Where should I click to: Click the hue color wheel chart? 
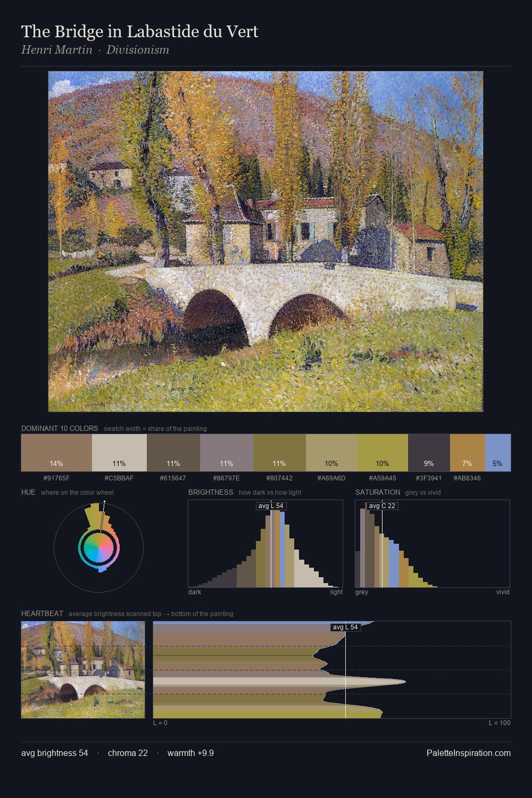tap(99, 547)
